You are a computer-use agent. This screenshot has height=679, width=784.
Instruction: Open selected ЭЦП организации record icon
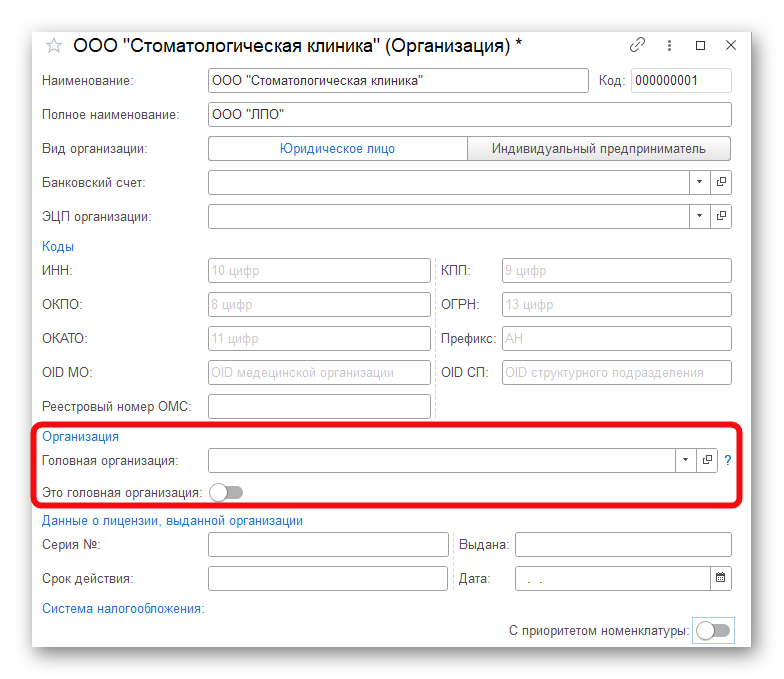(x=721, y=216)
